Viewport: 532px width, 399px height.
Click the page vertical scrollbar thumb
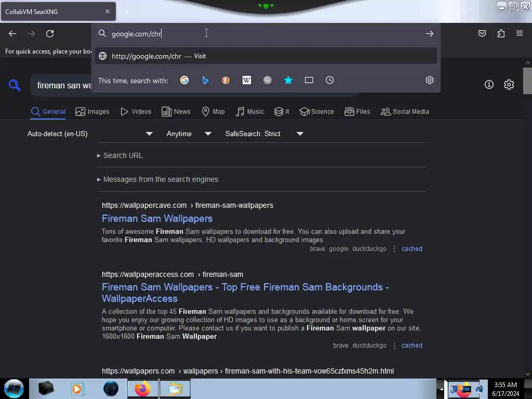tap(527, 81)
